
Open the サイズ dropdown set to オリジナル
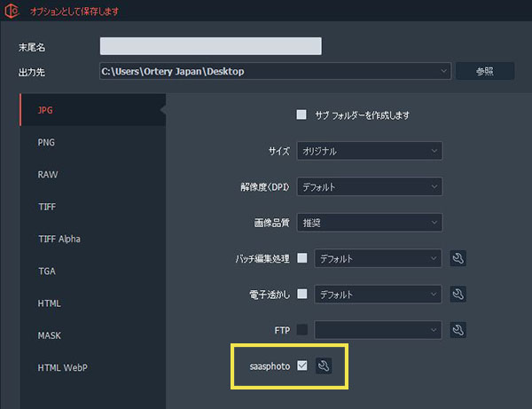coord(370,151)
